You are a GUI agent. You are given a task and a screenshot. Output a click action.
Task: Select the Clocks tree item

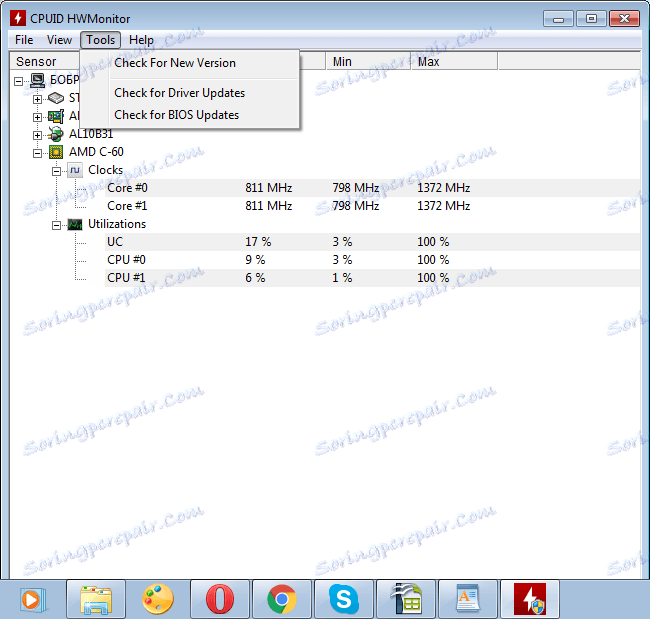click(105, 170)
